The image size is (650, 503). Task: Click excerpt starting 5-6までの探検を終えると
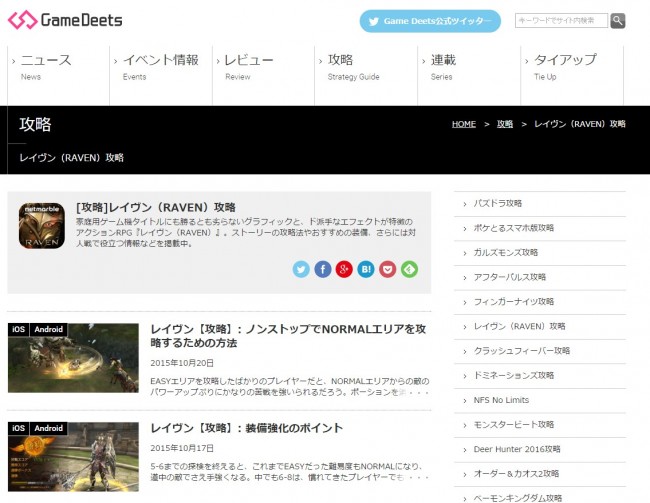point(289,472)
